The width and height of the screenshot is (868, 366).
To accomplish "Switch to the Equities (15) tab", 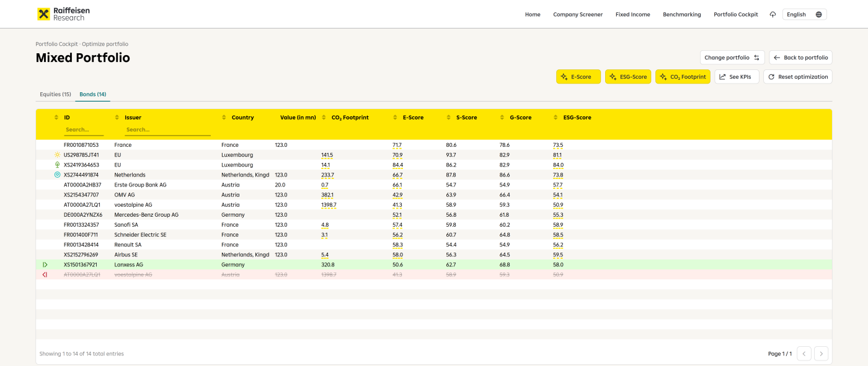I will click(55, 94).
